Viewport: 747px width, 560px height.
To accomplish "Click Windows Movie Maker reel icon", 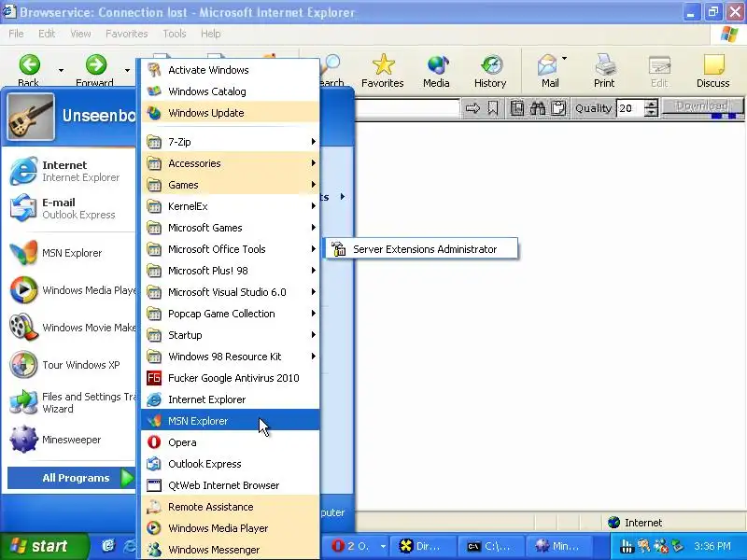I will (x=23, y=328).
